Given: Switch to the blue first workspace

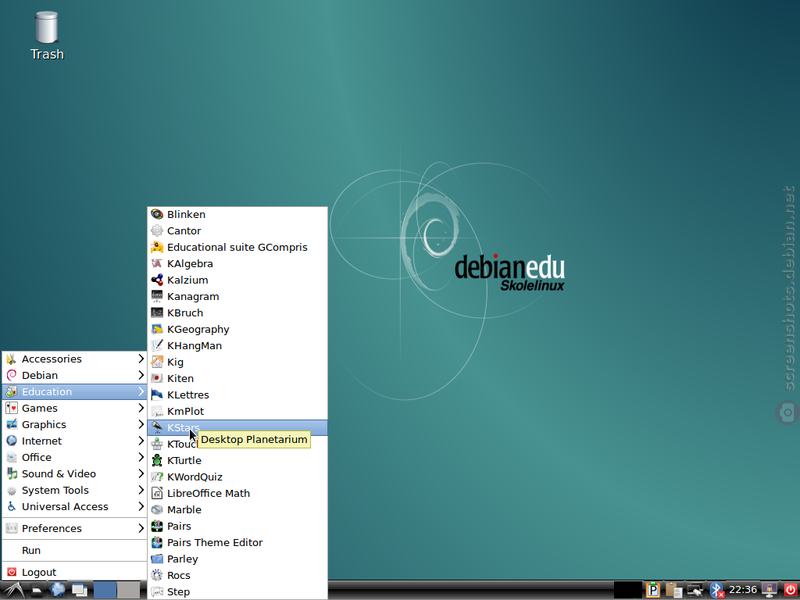Looking at the screenshot, I should click(x=105, y=590).
